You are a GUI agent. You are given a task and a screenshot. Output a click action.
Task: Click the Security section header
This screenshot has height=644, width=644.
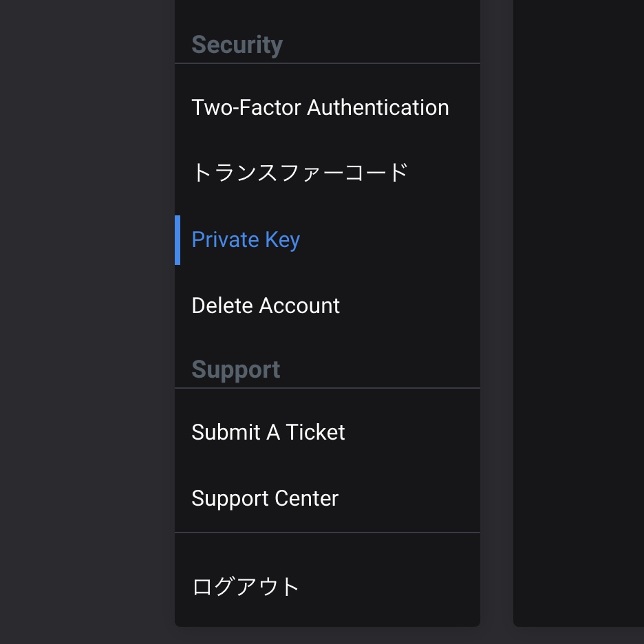(x=237, y=44)
